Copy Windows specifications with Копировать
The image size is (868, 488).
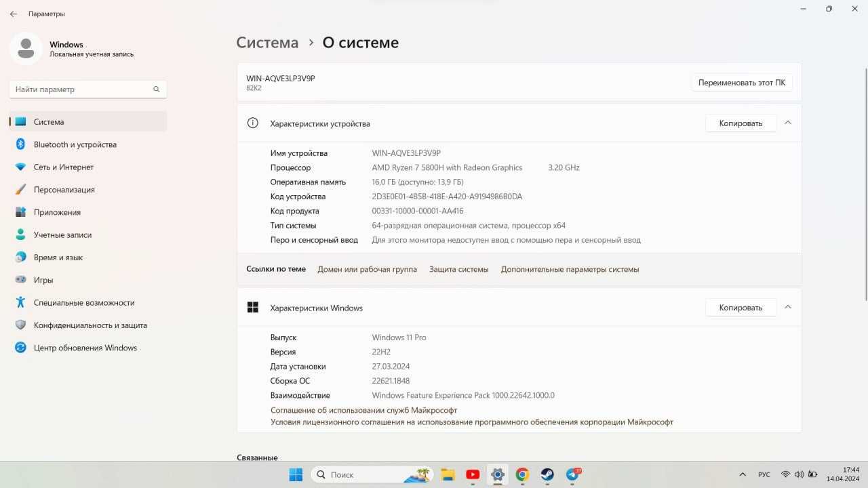click(x=741, y=308)
